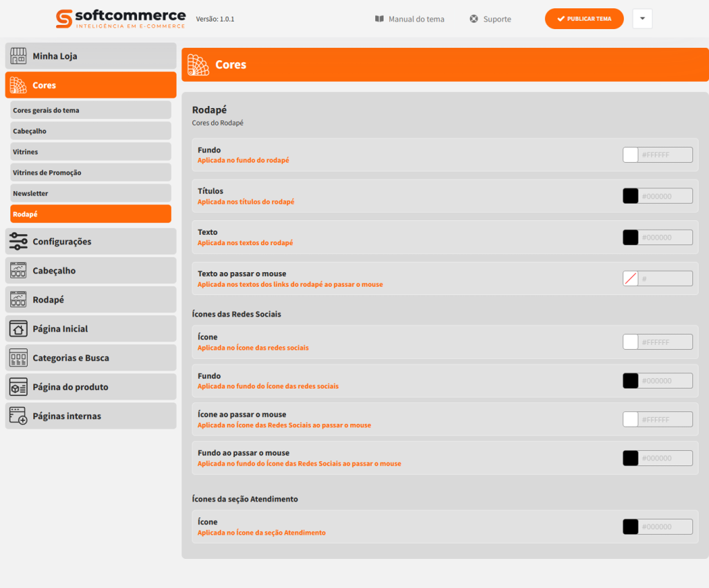Click the Suporte lifebuoy icon
The width and height of the screenshot is (709, 588).
click(474, 19)
